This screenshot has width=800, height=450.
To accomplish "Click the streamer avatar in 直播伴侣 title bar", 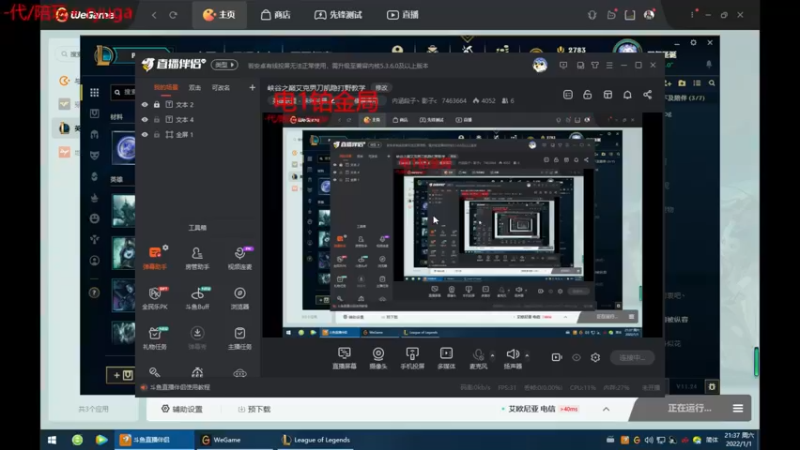I will tap(540, 65).
